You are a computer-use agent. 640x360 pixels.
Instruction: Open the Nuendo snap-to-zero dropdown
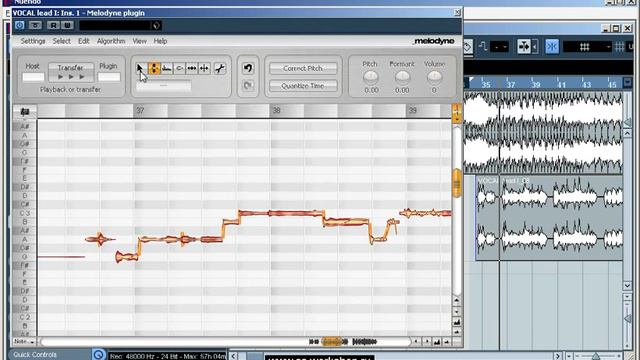click(x=499, y=47)
